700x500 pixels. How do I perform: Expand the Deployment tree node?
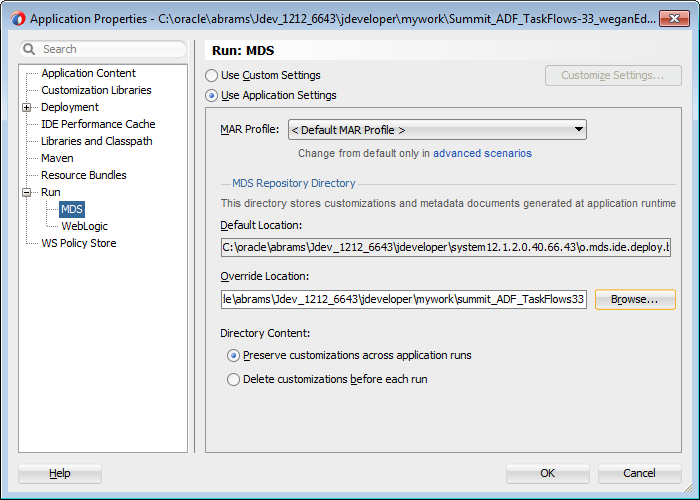pos(27,108)
